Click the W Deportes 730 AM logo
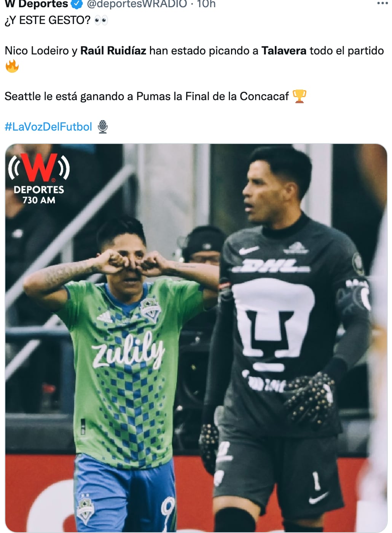The height and width of the screenshot is (533, 392). click(39, 178)
